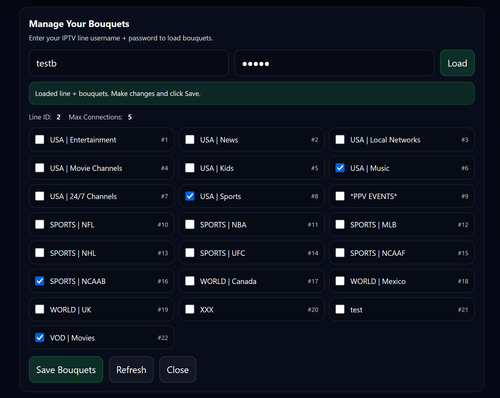The width and height of the screenshot is (500, 398).
Task: Select the USA | Kids checkbox
Action: [190, 168]
